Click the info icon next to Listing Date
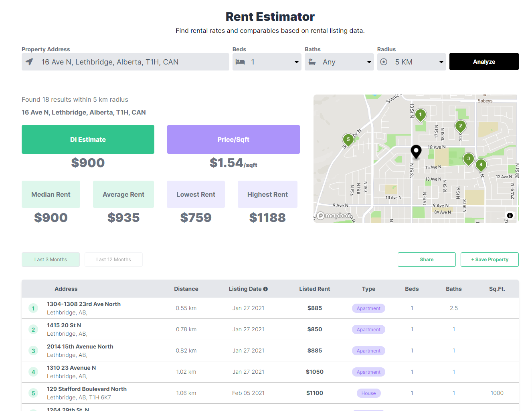Image resolution: width=532 pixels, height=411 pixels. (x=266, y=289)
